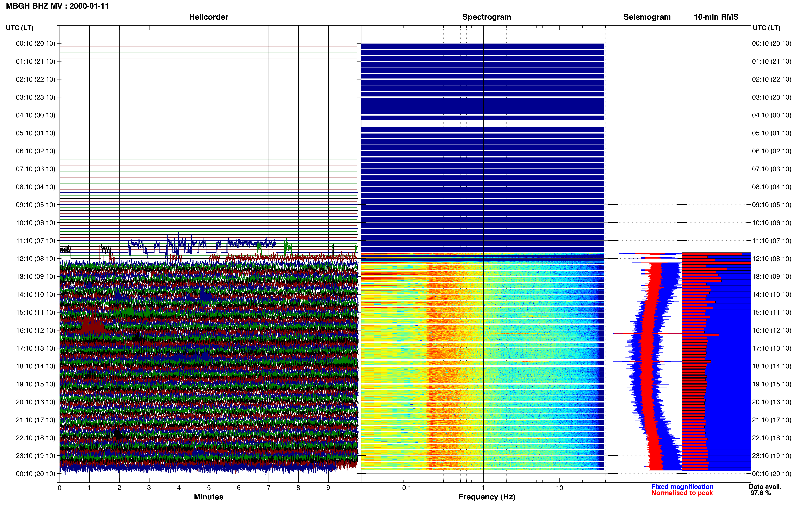
Task: Click the right time label '10:10 (06:10)'
Action: pos(772,223)
